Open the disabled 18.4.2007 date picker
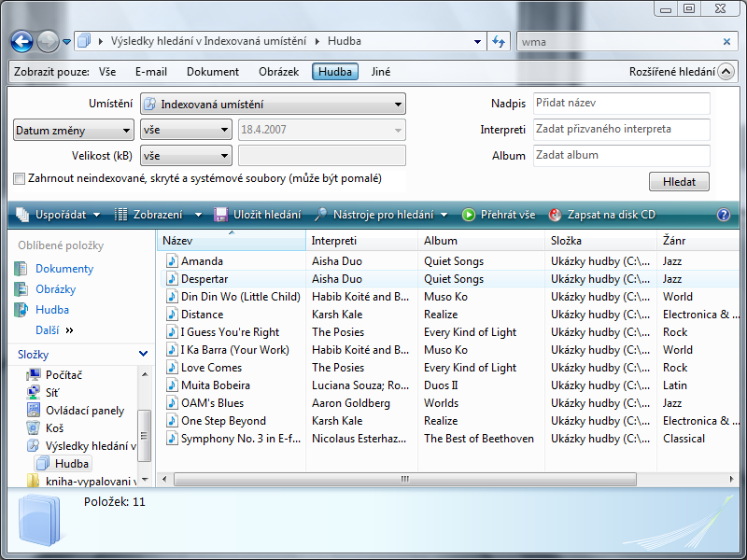The height and width of the screenshot is (560, 747). pyautogui.click(x=321, y=130)
